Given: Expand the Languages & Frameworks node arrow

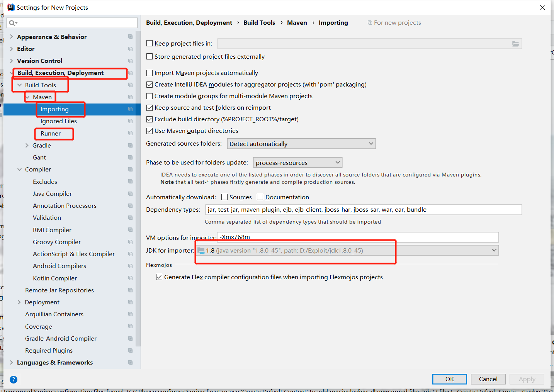Looking at the screenshot, I should (12, 362).
